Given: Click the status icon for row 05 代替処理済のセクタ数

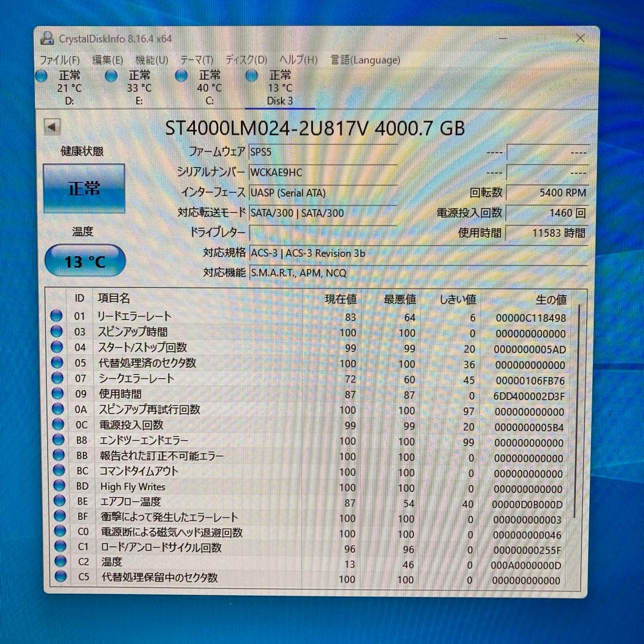Looking at the screenshot, I should coord(57,363).
